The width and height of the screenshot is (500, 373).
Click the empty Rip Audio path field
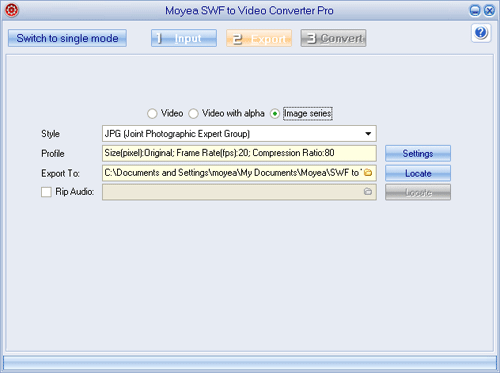click(x=239, y=192)
